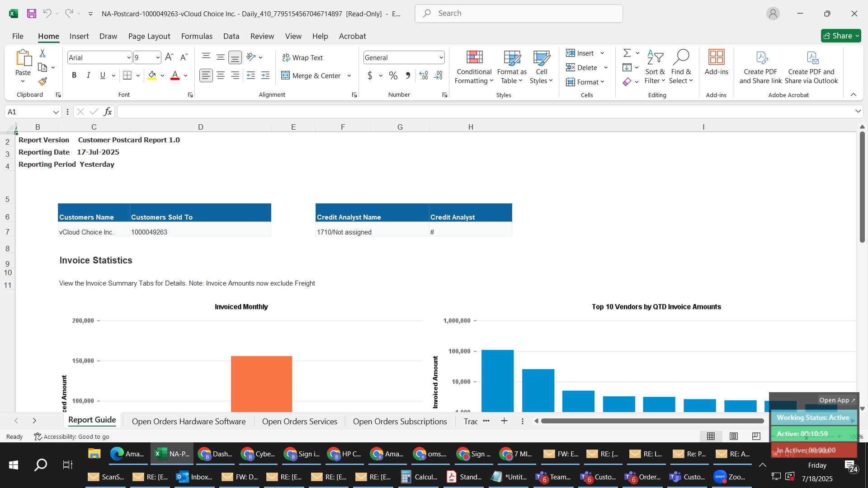Open the Add-ins icon
This screenshot has width=868, height=488.
coord(717,62)
